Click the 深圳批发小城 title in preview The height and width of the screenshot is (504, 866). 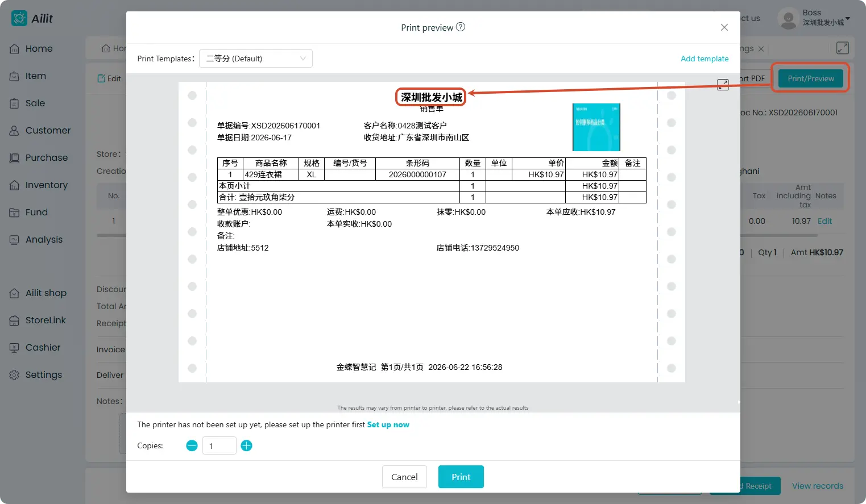432,97
